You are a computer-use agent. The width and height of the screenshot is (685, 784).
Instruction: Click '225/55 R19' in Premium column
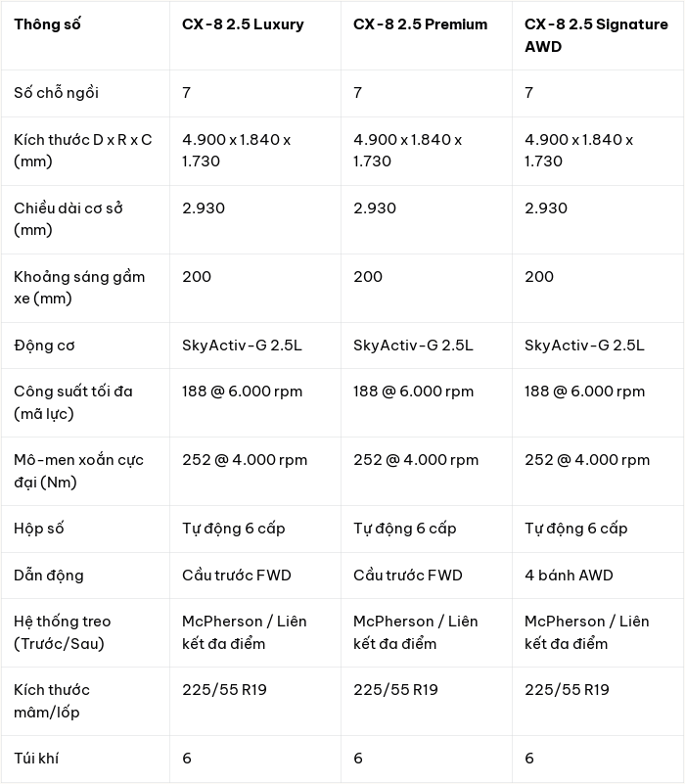pyautogui.click(x=395, y=690)
